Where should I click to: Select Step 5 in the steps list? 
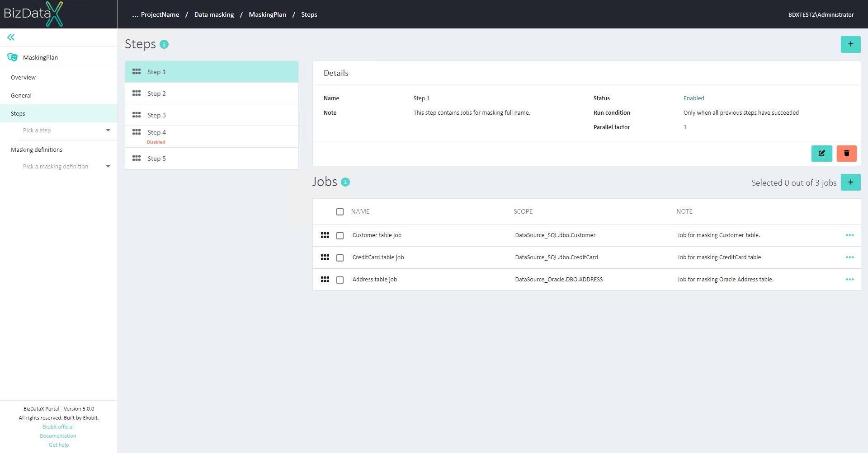212,158
